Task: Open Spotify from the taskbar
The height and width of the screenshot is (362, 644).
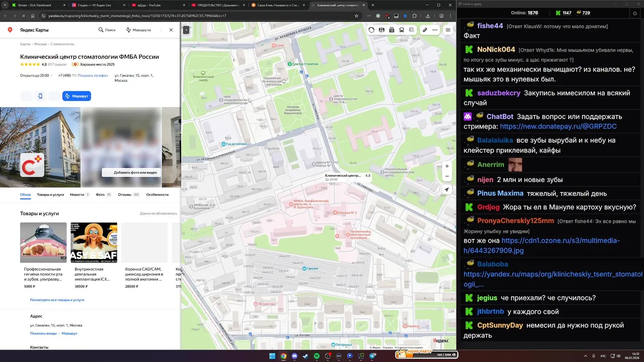Action: click(316, 356)
